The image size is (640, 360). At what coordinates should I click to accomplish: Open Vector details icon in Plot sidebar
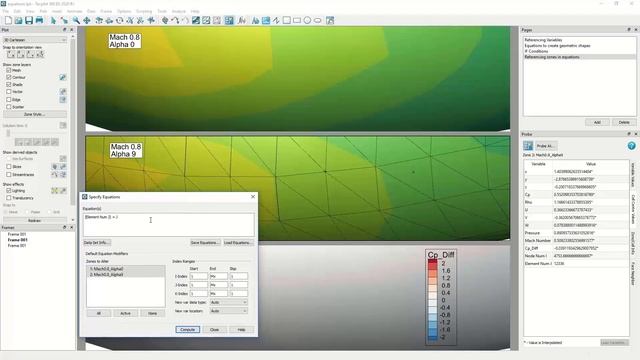63,92
